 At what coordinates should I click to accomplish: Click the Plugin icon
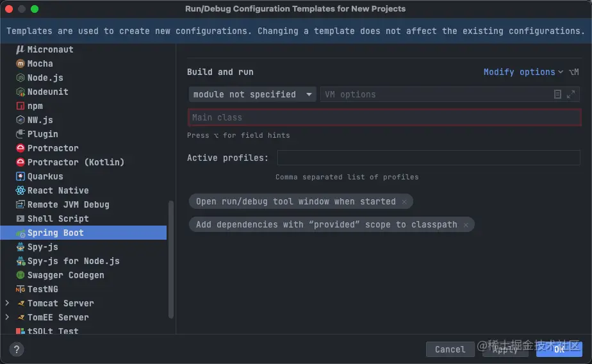[21, 134]
